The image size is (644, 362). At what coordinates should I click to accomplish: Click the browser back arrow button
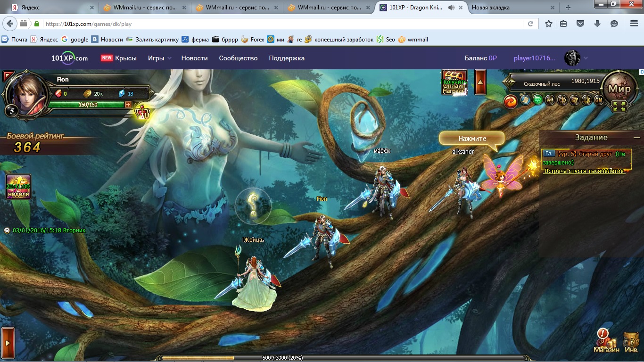coord(10,24)
